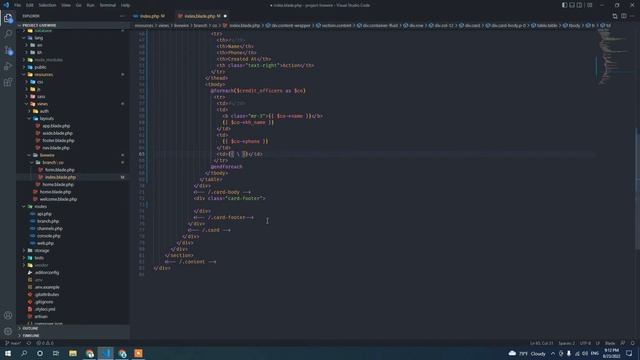The height and width of the screenshot is (360, 640).
Task: Click the synchronize changes status icon
Action: [x=29, y=343]
